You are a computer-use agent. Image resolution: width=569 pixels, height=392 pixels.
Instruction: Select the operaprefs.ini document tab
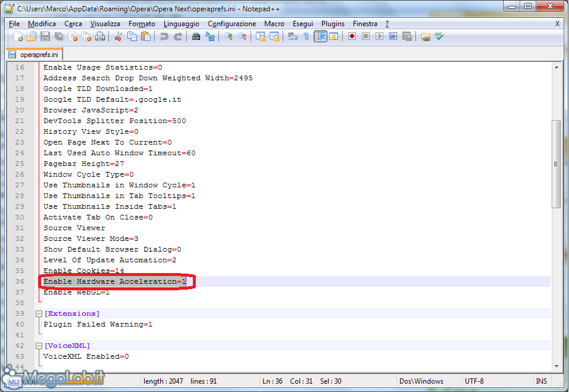(x=35, y=54)
